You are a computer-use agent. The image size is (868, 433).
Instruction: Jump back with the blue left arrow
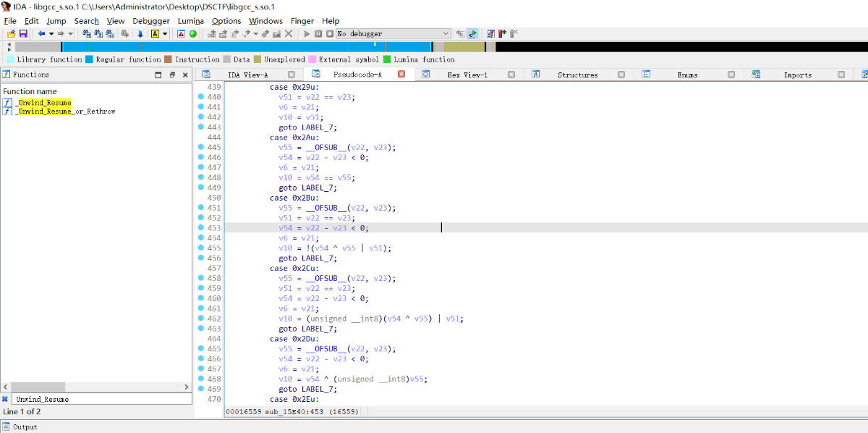tap(41, 34)
